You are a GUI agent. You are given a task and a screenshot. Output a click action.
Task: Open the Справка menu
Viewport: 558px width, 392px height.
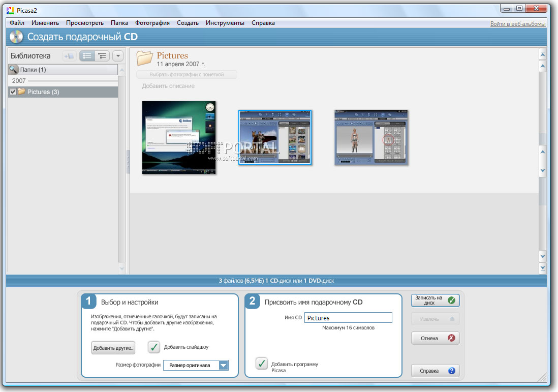(263, 23)
